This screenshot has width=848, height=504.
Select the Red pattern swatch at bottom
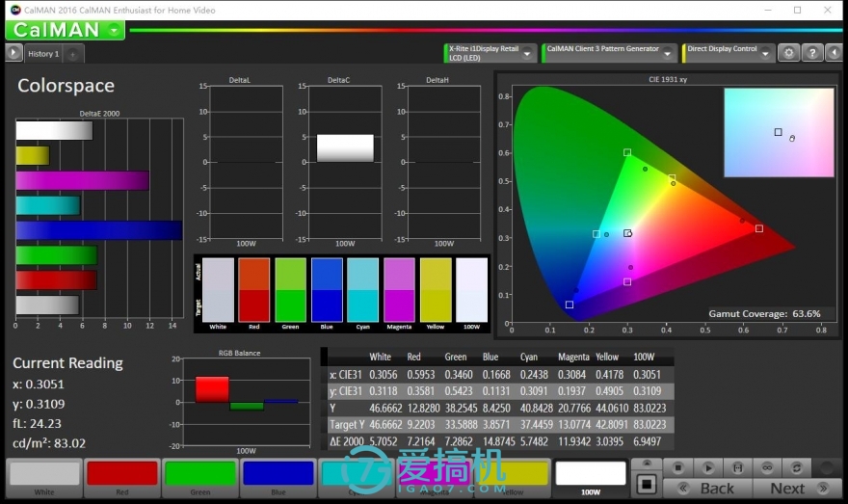(122, 478)
